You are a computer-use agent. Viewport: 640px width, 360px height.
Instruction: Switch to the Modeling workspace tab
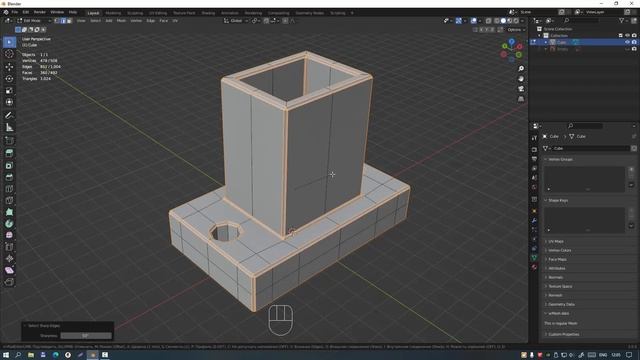point(113,13)
